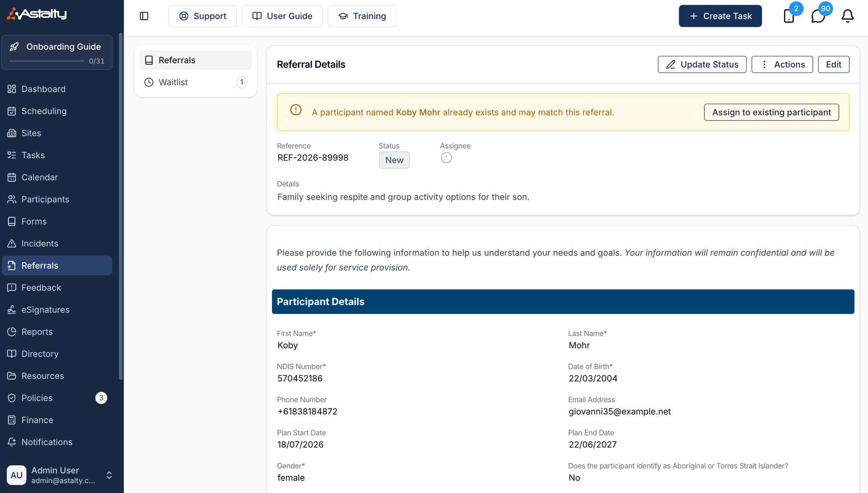This screenshot has height=493, width=868.
Task: Open the notifications bell icon
Action: click(x=847, y=16)
